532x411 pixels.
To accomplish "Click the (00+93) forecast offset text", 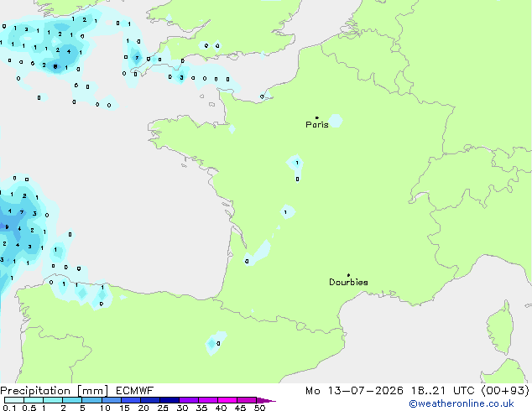I will pos(505,391).
